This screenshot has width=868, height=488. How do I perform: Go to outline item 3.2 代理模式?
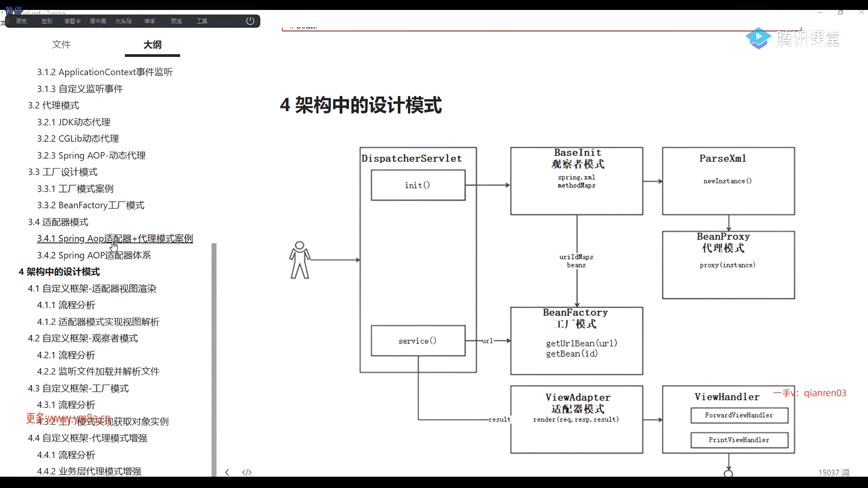click(53, 105)
